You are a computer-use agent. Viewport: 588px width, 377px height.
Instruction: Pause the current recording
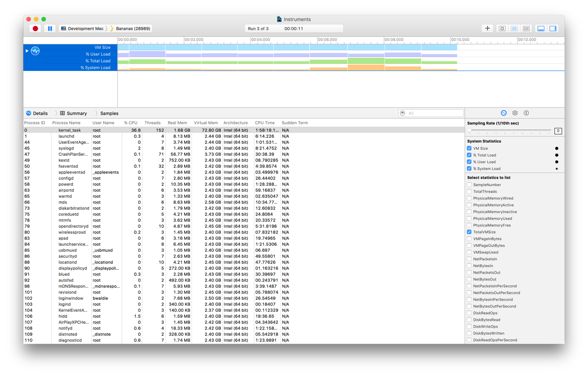pos(49,28)
